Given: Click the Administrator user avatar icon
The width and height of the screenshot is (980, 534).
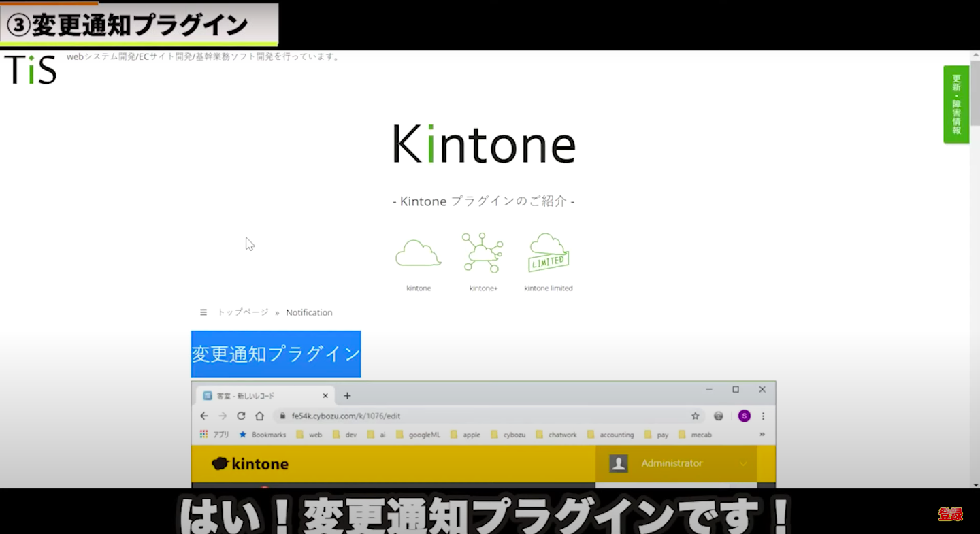Looking at the screenshot, I should [618, 463].
